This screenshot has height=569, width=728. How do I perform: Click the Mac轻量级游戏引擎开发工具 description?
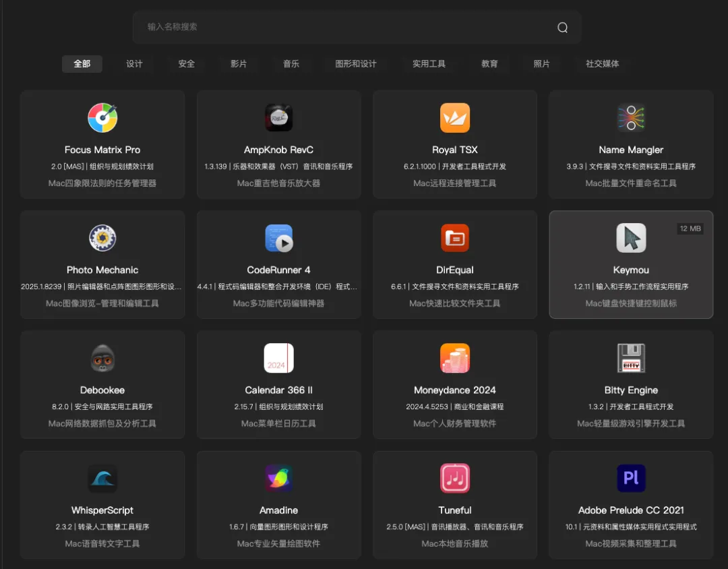coord(631,423)
